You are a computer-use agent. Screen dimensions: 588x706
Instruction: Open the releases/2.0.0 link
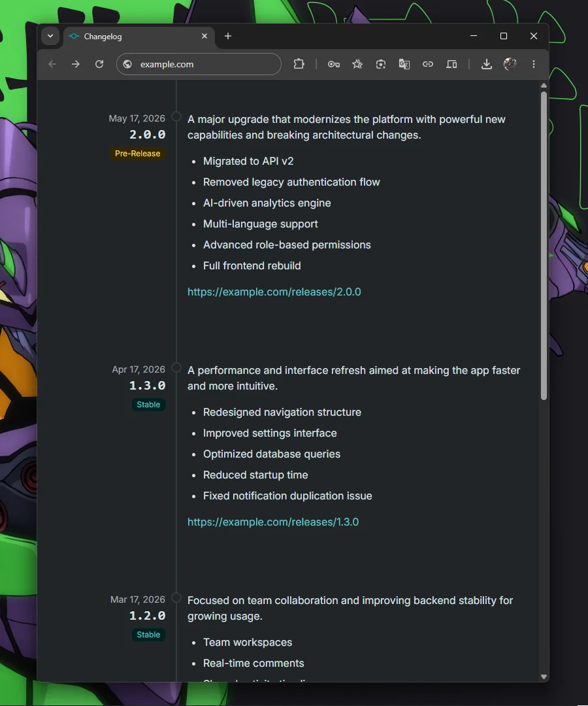[x=274, y=292]
